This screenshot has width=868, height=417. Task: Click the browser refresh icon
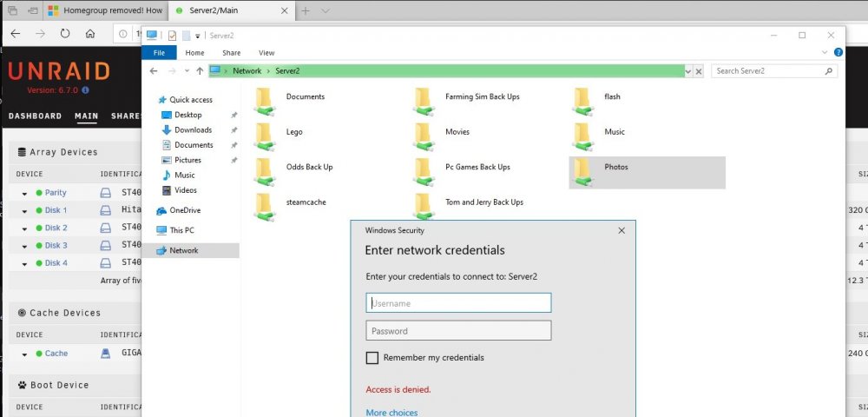point(65,34)
